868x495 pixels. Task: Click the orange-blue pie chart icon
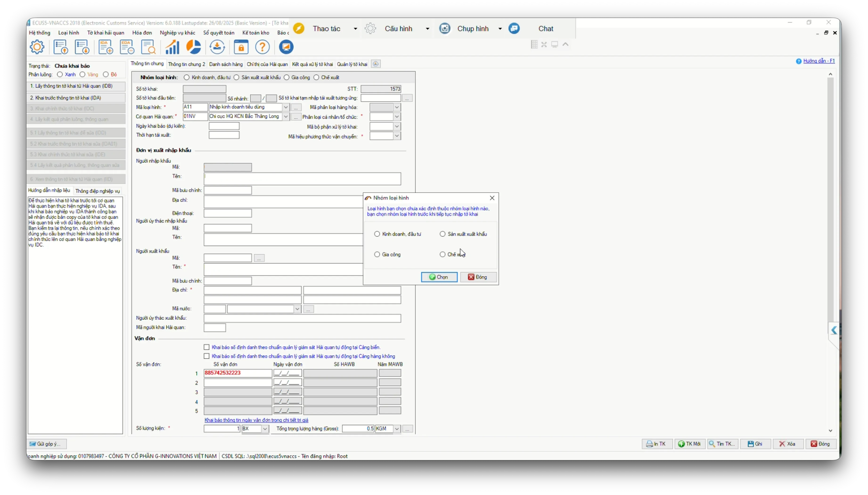click(x=194, y=47)
